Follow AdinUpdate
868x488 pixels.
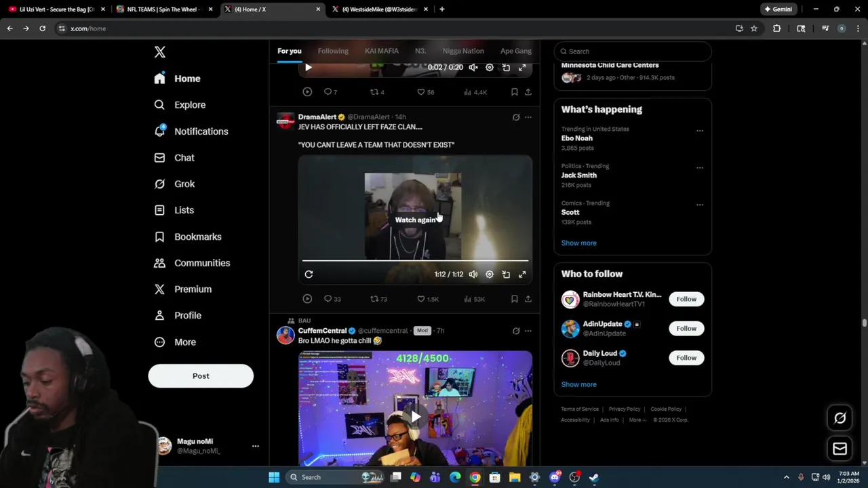686,329
